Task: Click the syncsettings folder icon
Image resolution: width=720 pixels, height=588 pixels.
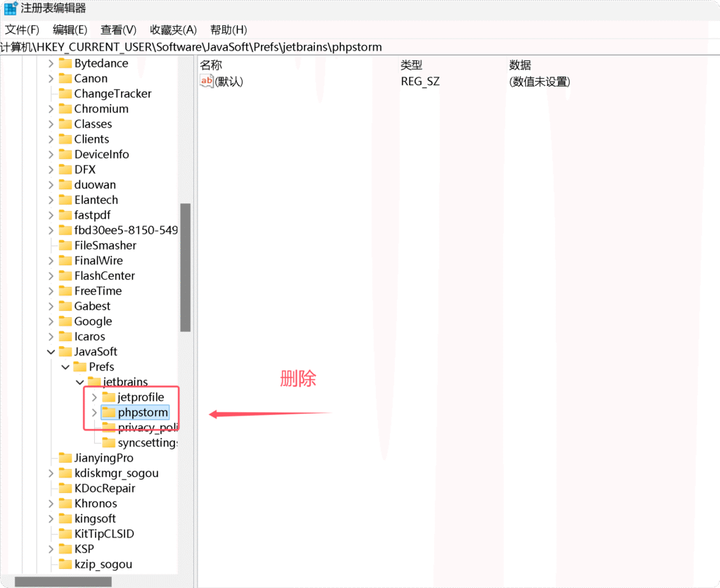Action: [109, 442]
